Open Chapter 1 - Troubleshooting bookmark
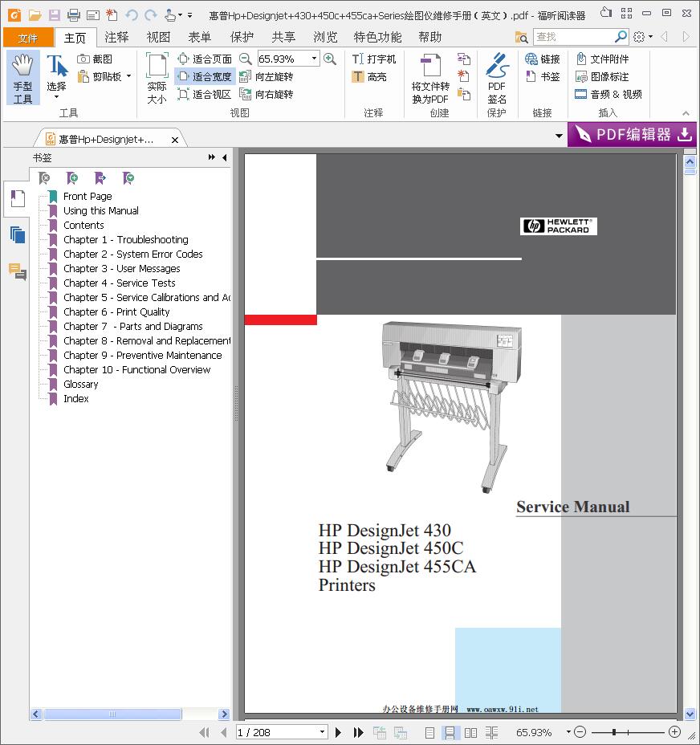 click(125, 239)
